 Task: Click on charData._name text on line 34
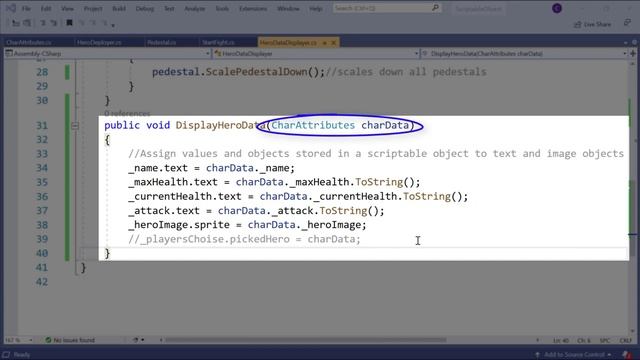(247, 168)
